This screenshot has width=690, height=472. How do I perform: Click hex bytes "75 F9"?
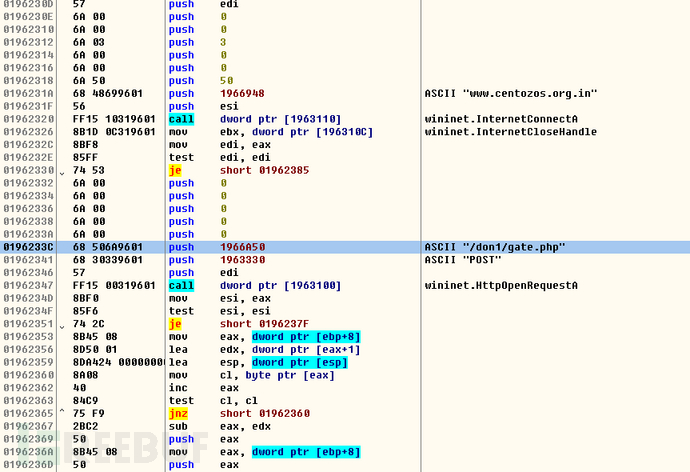89,413
